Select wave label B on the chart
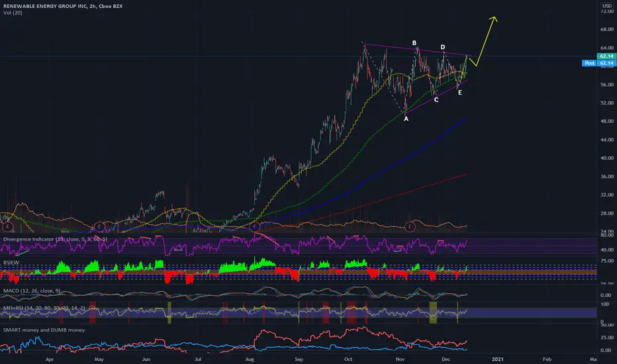 [414, 43]
